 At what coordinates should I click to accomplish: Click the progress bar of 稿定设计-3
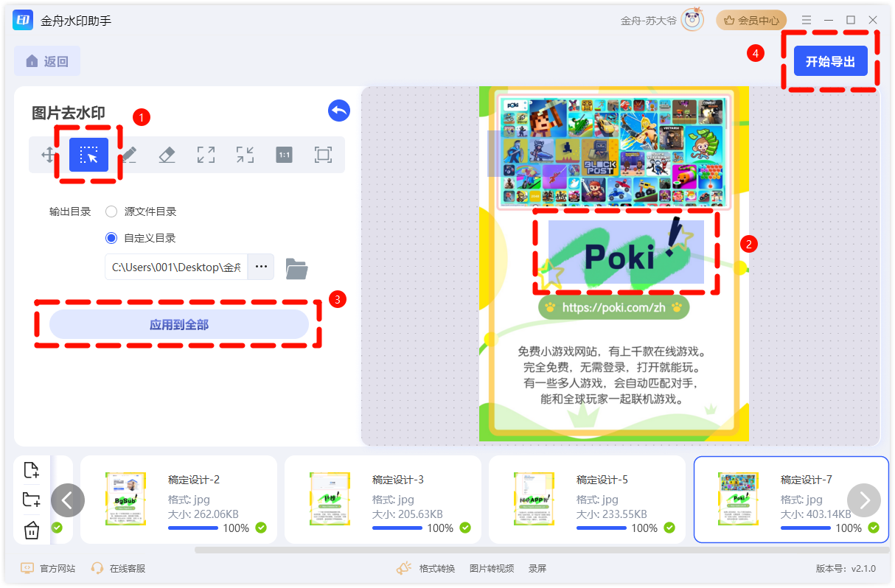(x=397, y=528)
